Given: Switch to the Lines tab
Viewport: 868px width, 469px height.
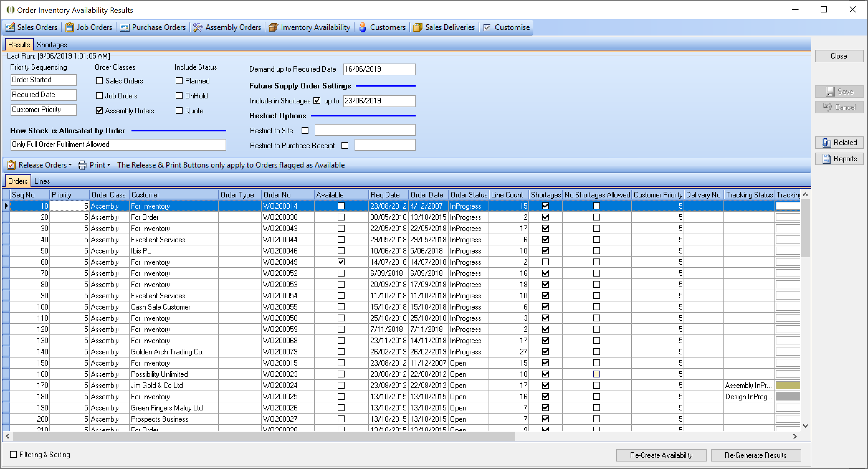Looking at the screenshot, I should tap(42, 181).
